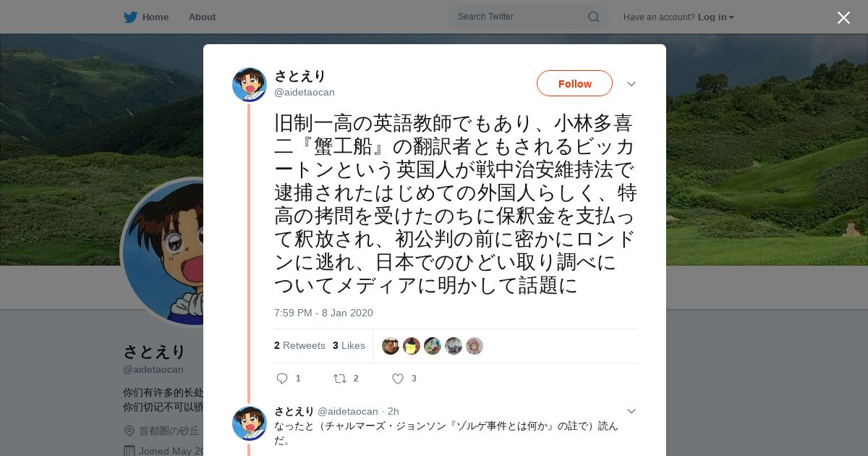Click the search magnifier icon
The height and width of the screenshot is (456, 868).
pyautogui.click(x=593, y=17)
